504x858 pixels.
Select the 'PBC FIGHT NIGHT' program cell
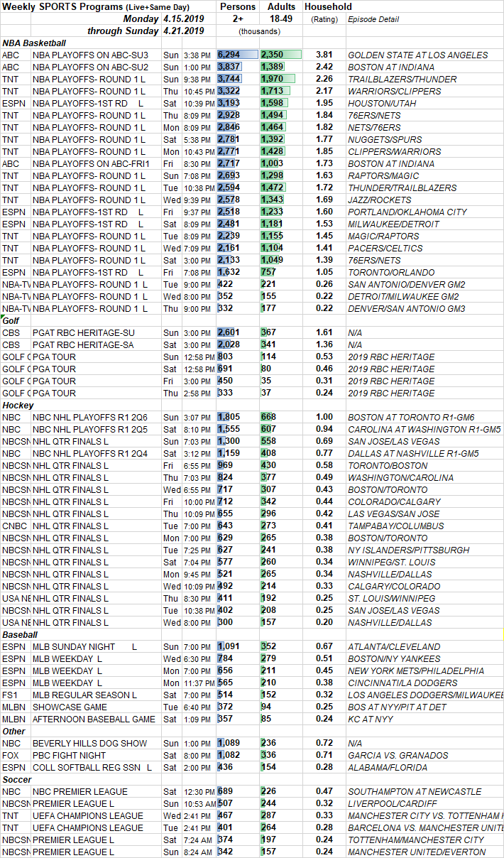click(96, 755)
